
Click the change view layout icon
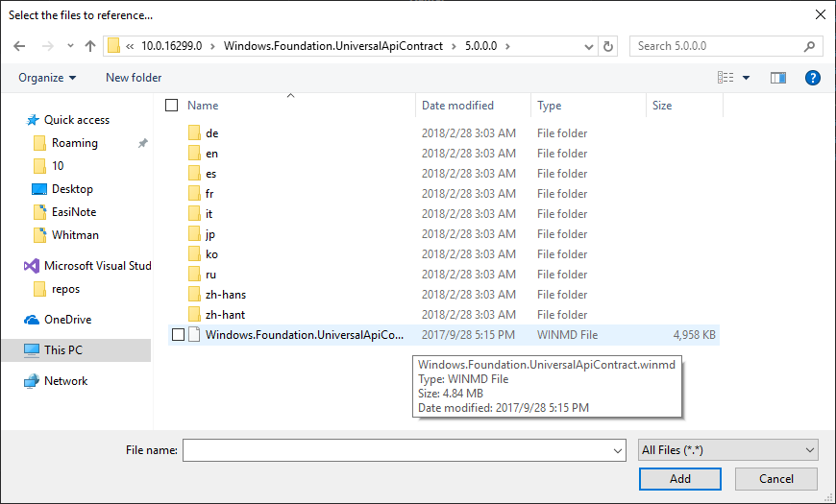tap(725, 78)
